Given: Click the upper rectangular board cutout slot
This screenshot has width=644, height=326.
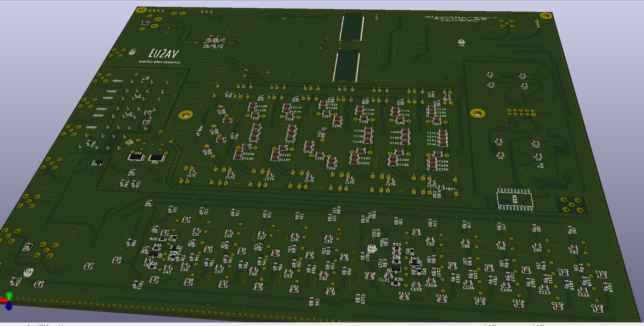Looking at the screenshot, I should pos(352,27).
